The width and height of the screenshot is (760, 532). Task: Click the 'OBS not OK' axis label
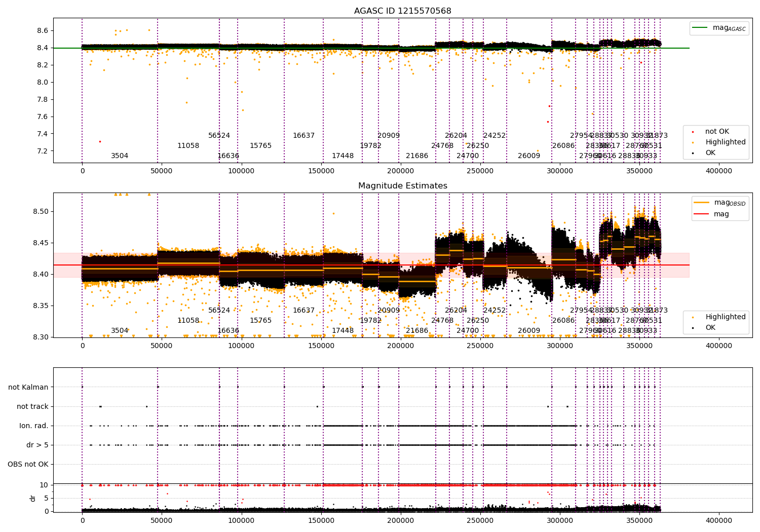coord(28,465)
